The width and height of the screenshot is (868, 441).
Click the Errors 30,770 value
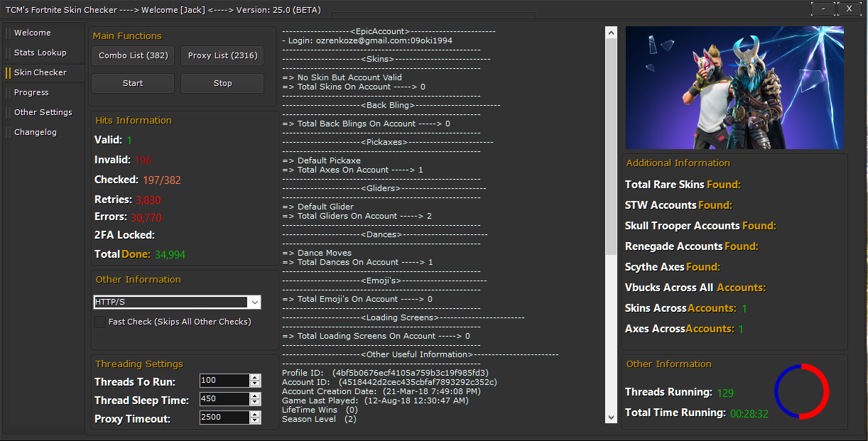[x=146, y=217]
